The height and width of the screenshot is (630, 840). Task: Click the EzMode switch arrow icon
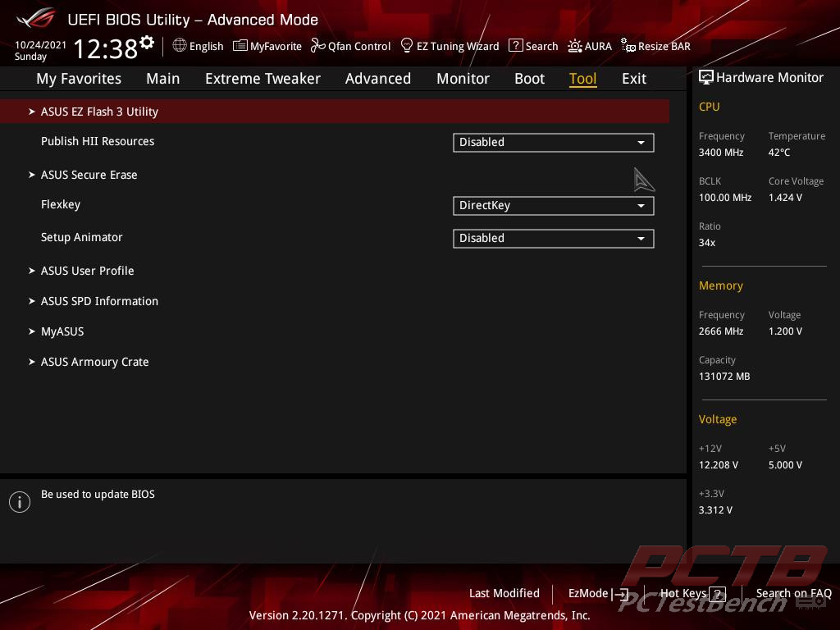coord(620,594)
